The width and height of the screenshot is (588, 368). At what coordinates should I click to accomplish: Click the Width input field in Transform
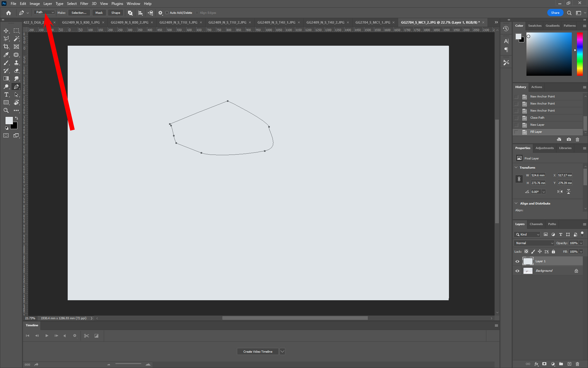[538, 175]
